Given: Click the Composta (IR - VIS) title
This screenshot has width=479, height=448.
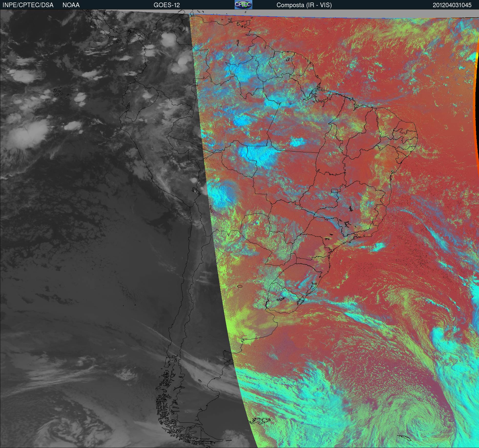Looking at the screenshot, I should 304,5.
